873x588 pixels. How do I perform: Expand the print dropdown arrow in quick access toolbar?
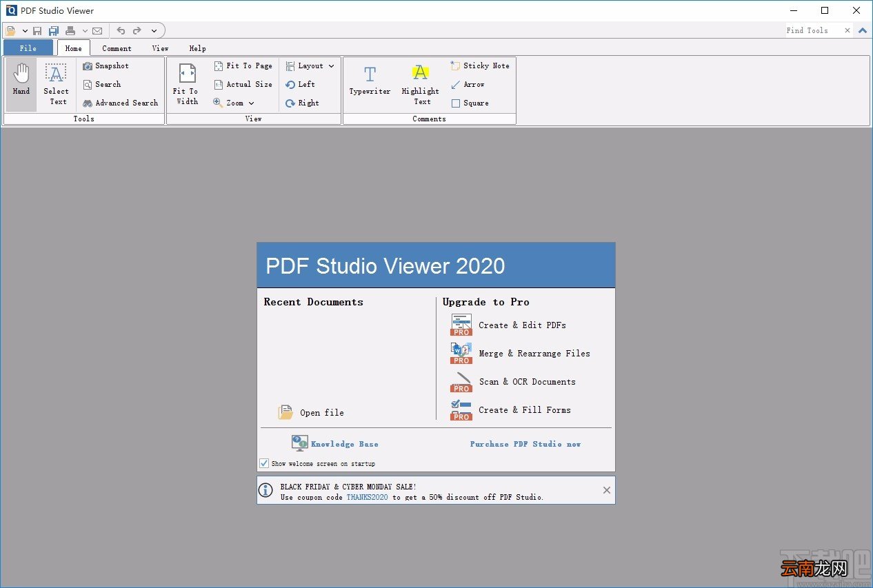[86, 31]
